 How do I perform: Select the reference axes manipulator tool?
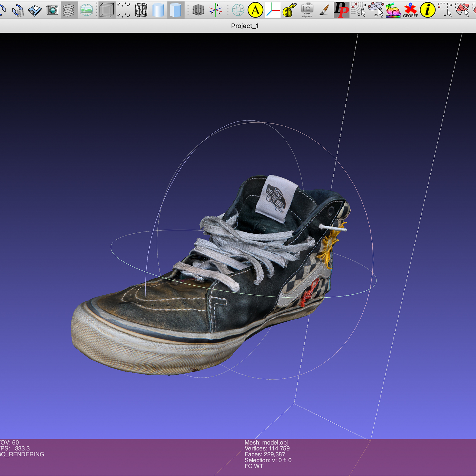[x=273, y=10]
